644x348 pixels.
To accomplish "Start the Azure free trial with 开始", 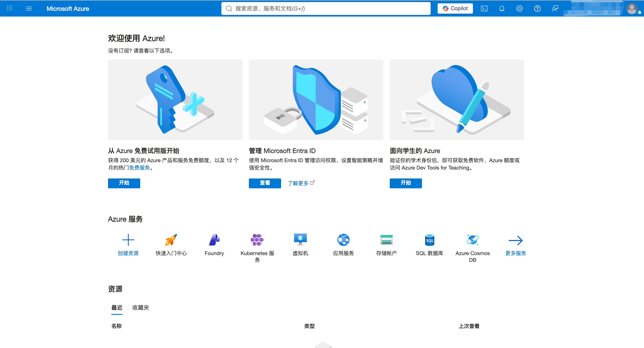I will (x=124, y=183).
